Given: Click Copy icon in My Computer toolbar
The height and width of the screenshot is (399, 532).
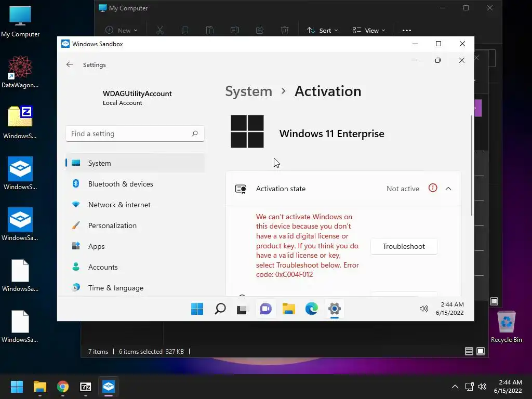Looking at the screenshot, I should [x=185, y=30].
